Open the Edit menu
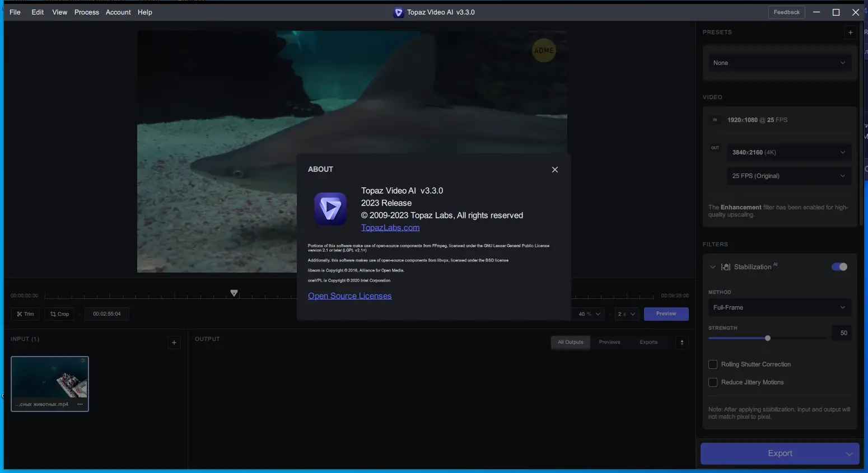The width and height of the screenshot is (868, 473). (38, 12)
